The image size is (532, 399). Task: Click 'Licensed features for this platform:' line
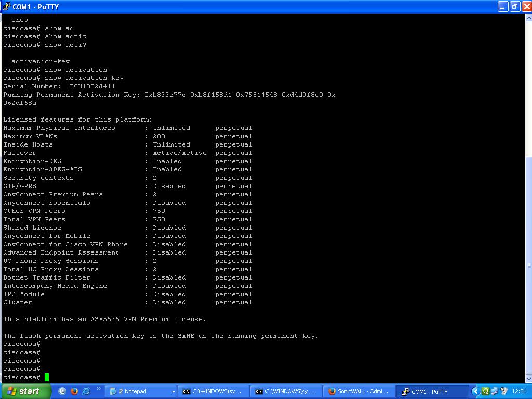click(x=78, y=120)
